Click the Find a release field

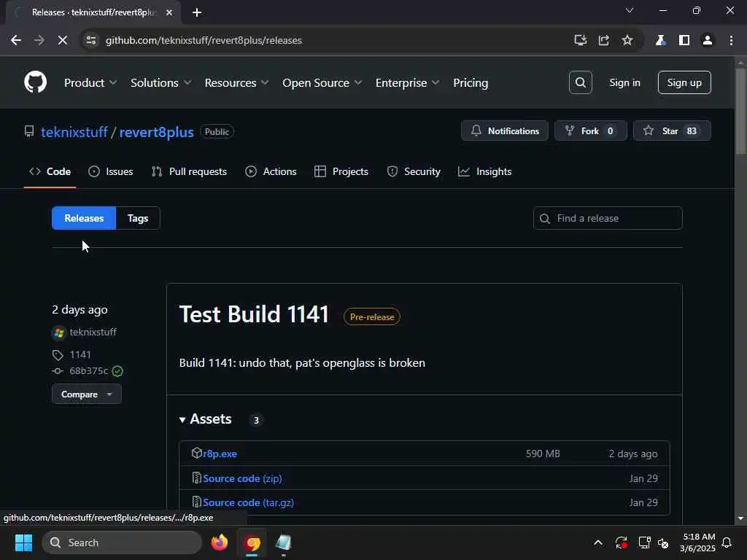point(608,218)
